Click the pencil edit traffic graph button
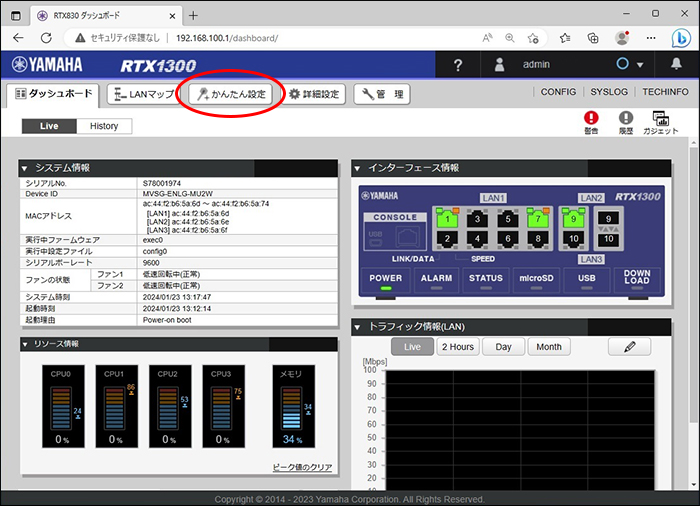The image size is (700, 506). [629, 347]
